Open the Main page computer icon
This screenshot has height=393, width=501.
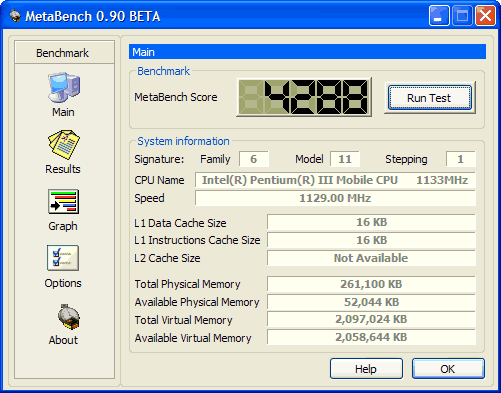point(63,87)
